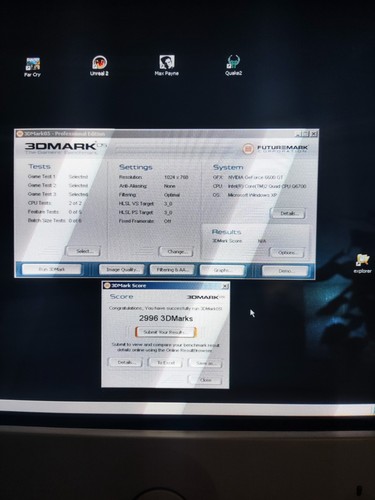The width and height of the screenshot is (375, 500).
Task: Click the Select... button under Tests
Action: click(83, 251)
